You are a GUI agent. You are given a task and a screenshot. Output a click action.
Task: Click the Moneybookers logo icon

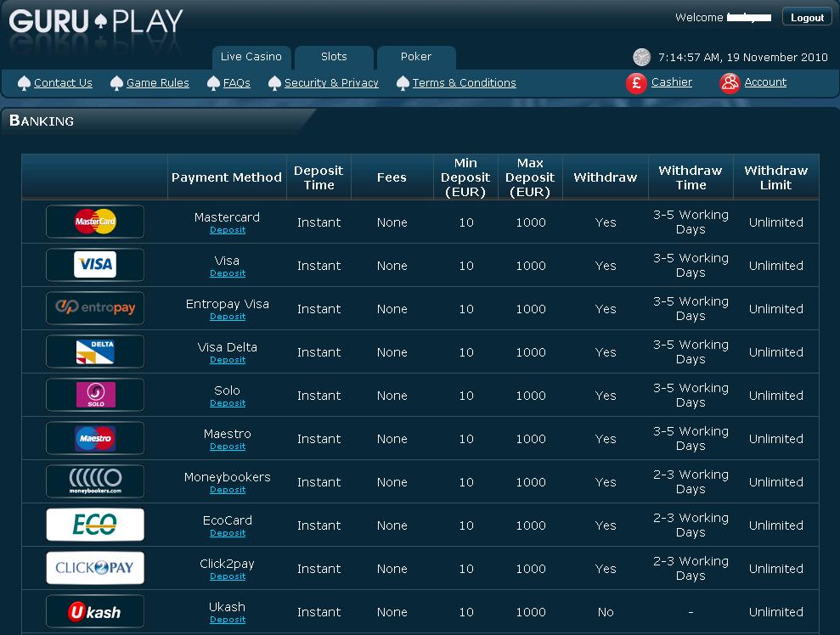pos(95,481)
